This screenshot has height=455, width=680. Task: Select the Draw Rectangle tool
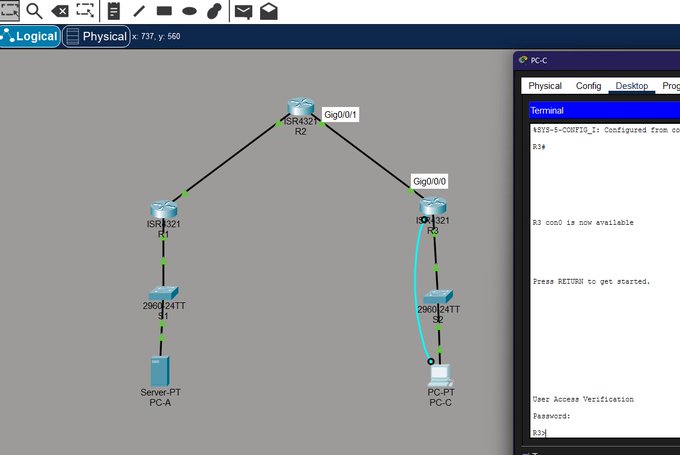coord(164,11)
